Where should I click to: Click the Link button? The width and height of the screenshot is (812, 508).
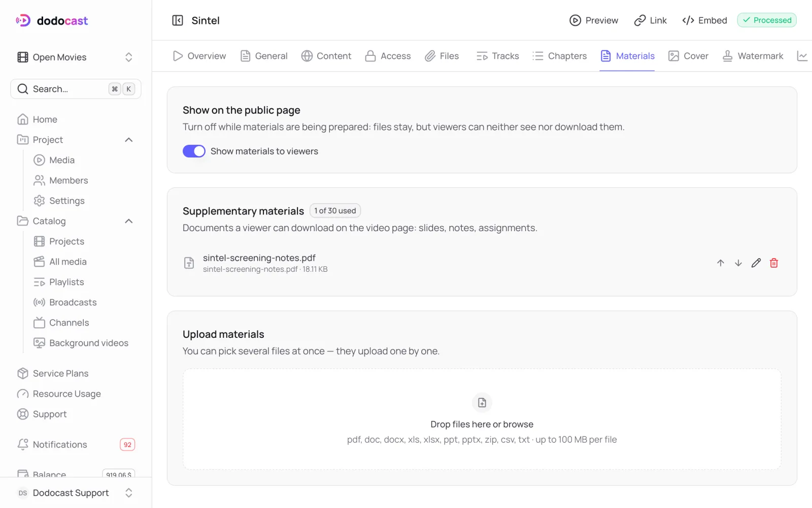click(651, 20)
